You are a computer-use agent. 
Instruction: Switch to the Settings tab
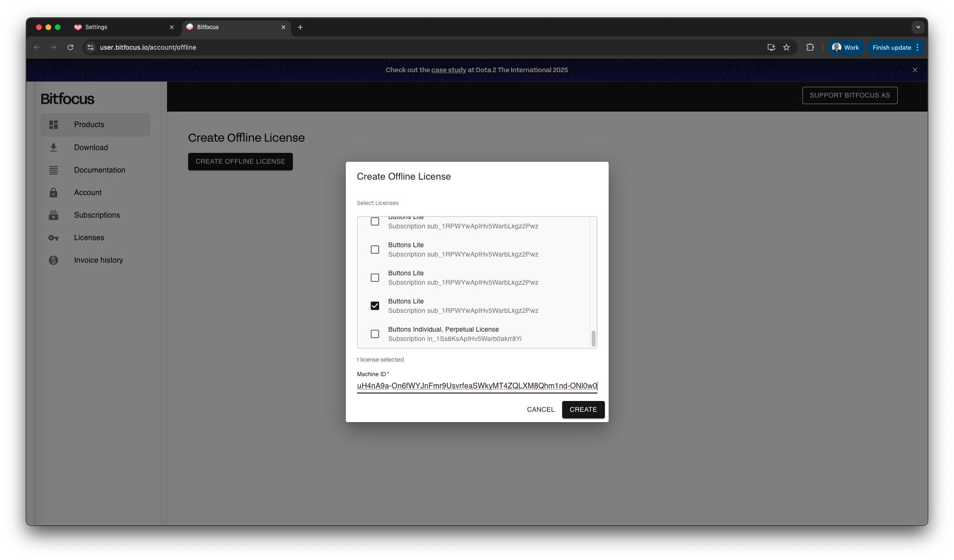coord(124,27)
